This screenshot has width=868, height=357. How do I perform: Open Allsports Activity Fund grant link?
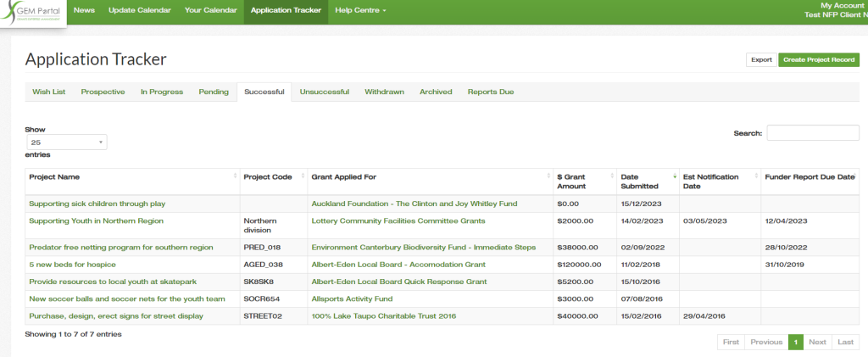point(353,298)
